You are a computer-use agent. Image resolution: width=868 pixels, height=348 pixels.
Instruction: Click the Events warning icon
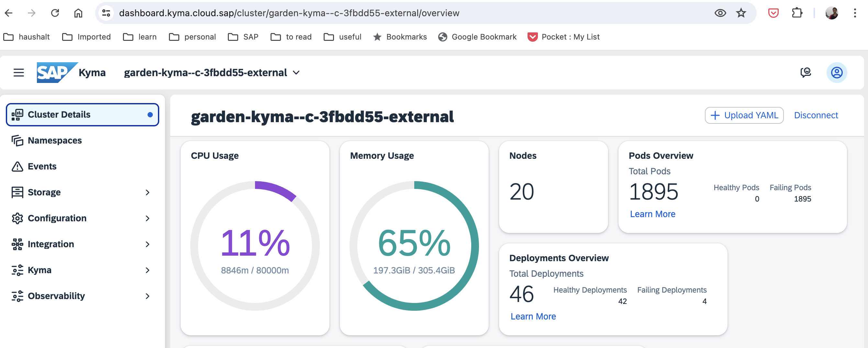click(17, 167)
